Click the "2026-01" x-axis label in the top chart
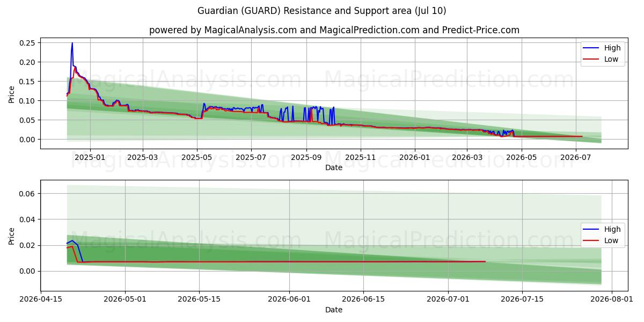Viewport: 644px width, 322px height. tap(415, 158)
